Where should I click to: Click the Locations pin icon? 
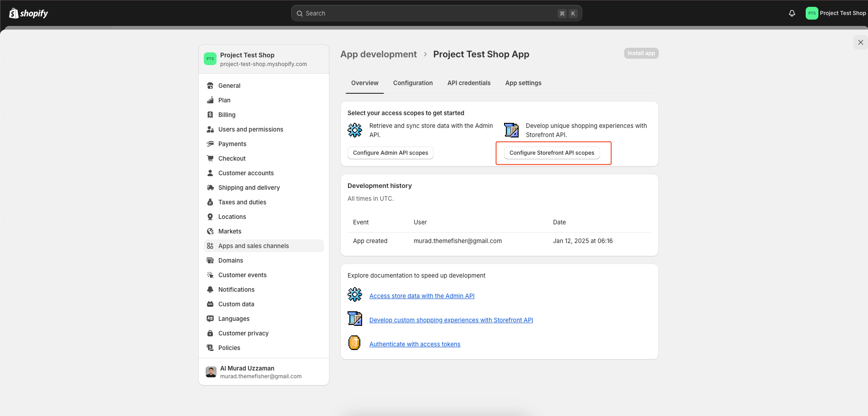pyautogui.click(x=210, y=217)
